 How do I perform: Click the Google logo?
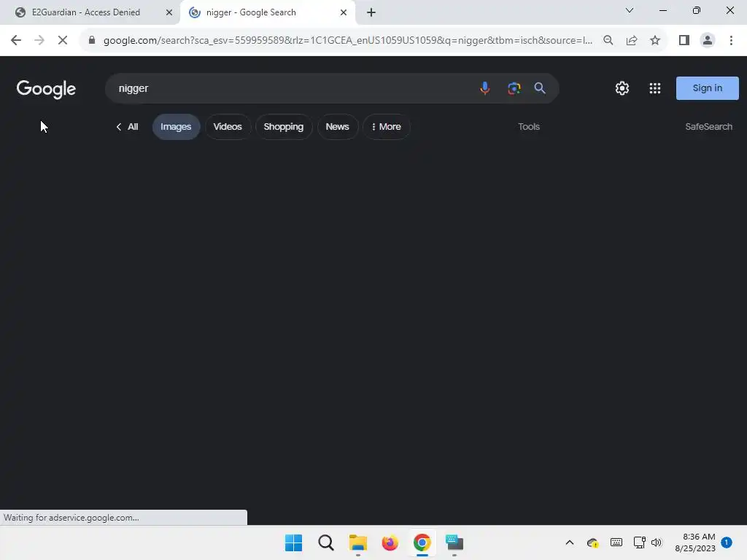click(46, 88)
